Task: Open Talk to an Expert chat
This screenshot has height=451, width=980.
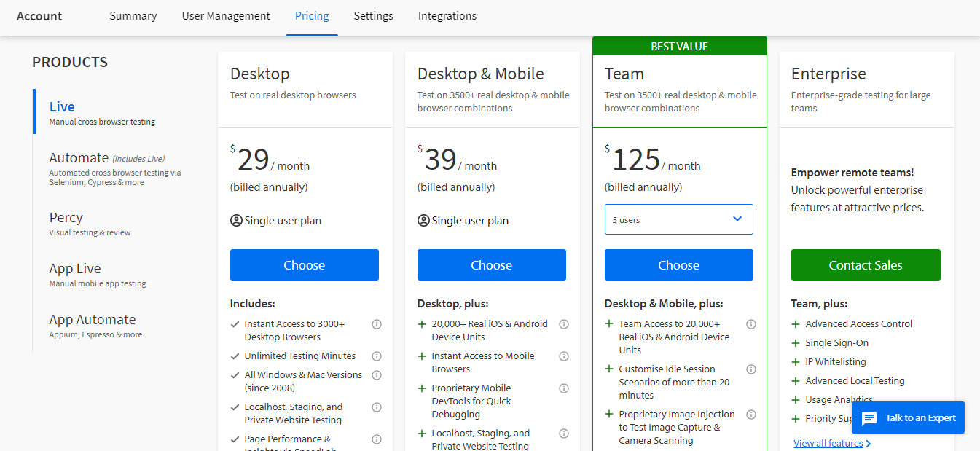Action: [x=908, y=417]
